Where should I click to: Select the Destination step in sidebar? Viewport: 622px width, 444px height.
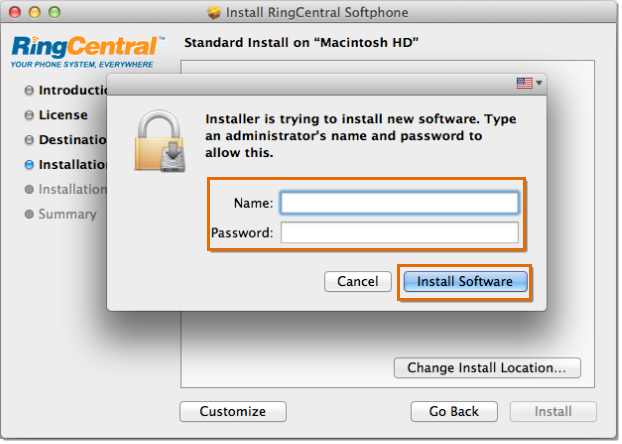click(x=66, y=140)
